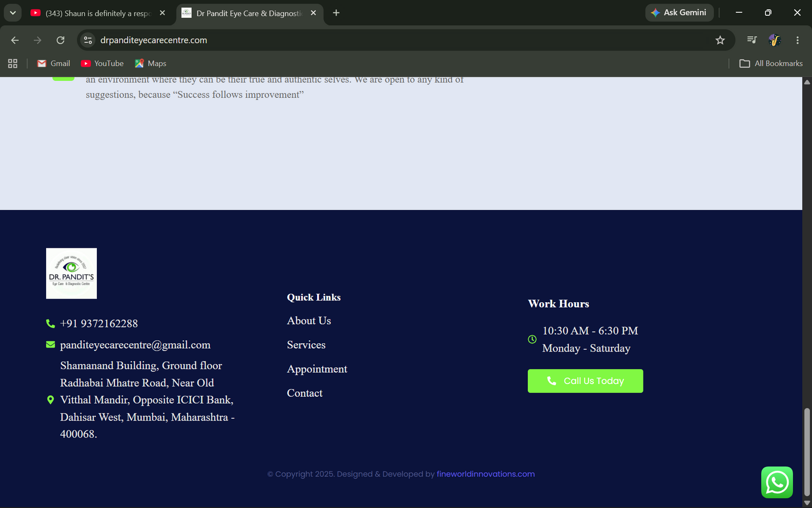
Task: Open the WhatsApp chat floating icon
Action: (x=777, y=482)
